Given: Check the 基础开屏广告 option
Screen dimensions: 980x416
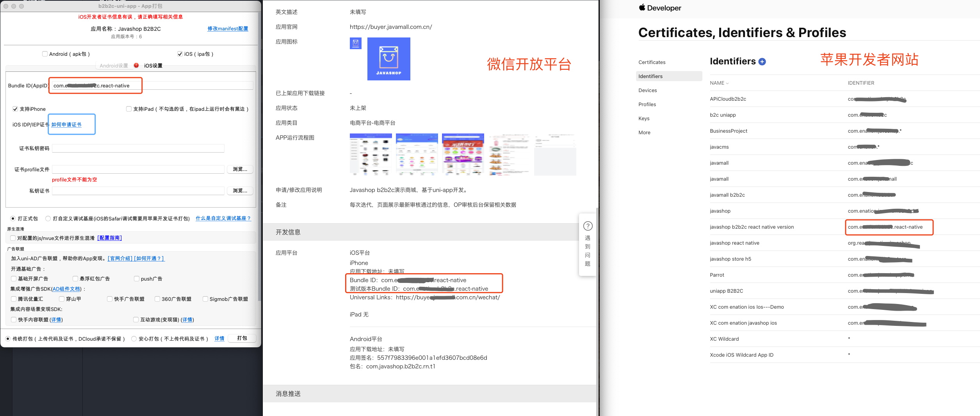Looking at the screenshot, I should (14, 279).
